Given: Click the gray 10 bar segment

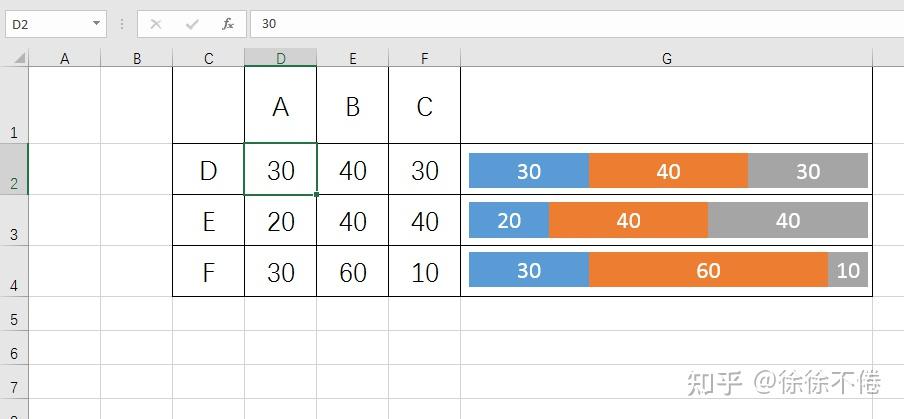Looking at the screenshot, I should 848,271.
